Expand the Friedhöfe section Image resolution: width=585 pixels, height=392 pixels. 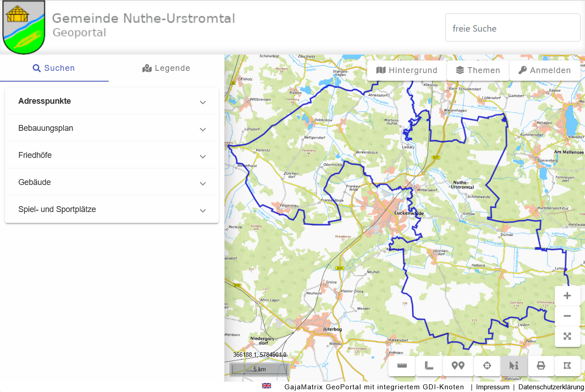click(112, 156)
